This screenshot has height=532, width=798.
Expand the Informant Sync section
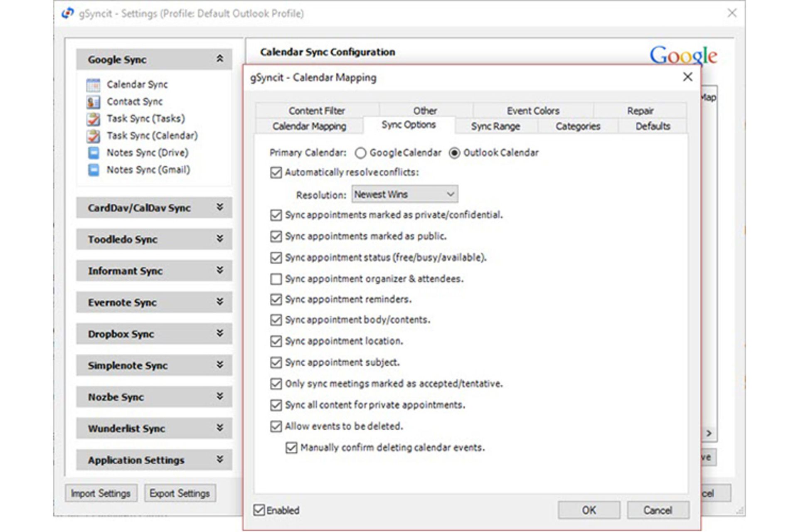(x=220, y=270)
